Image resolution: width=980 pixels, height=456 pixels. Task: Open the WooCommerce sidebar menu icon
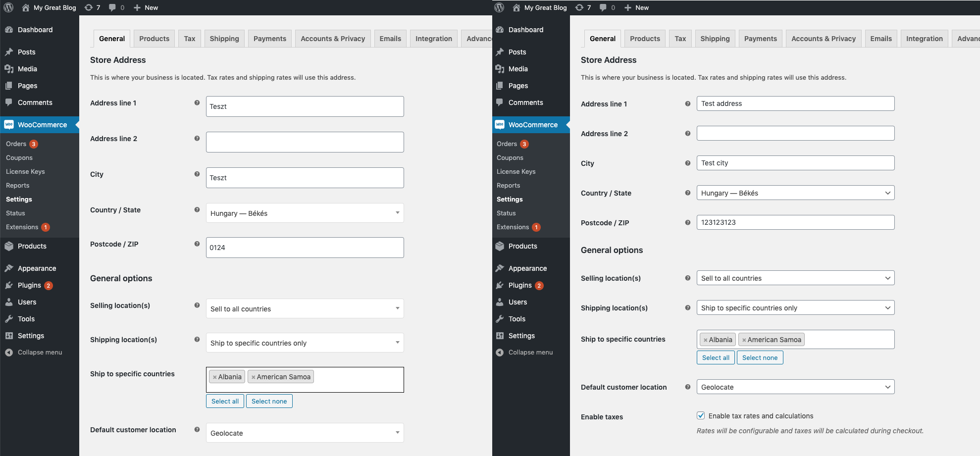[8, 124]
